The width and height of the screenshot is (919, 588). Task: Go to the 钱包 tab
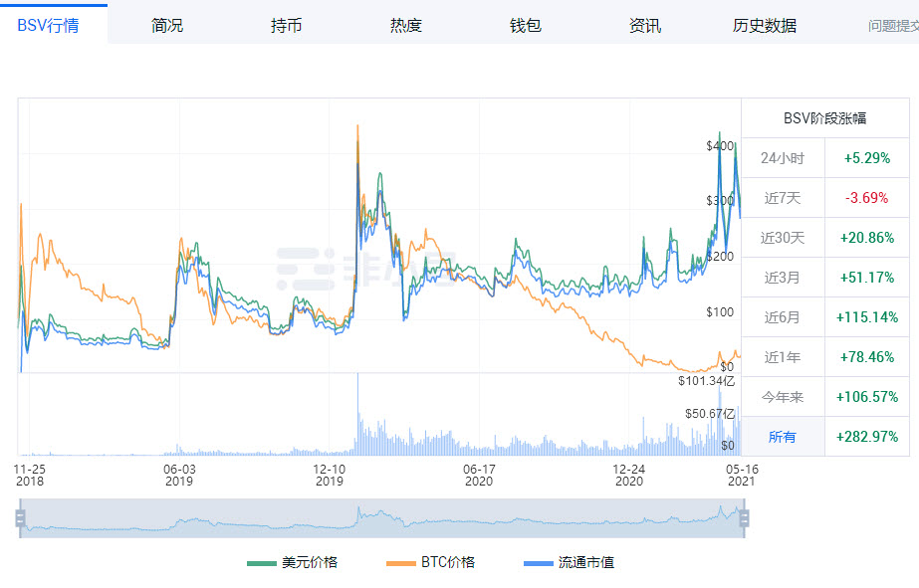click(526, 26)
